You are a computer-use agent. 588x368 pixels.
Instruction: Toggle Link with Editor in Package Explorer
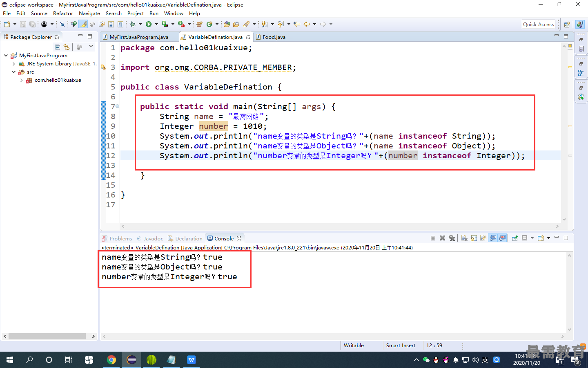pyautogui.click(x=67, y=47)
